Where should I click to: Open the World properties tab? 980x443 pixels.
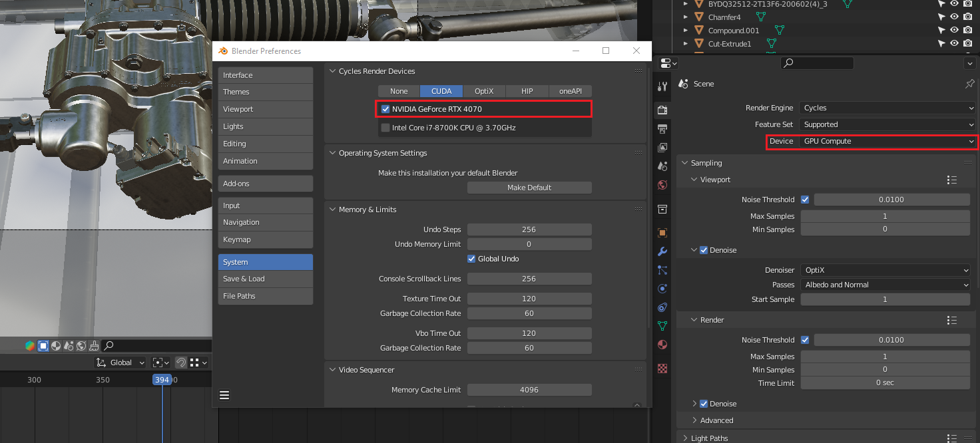point(662,185)
